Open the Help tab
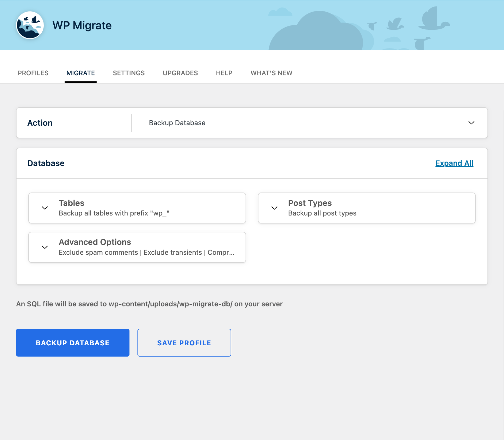This screenshot has width=504, height=440. click(x=224, y=73)
